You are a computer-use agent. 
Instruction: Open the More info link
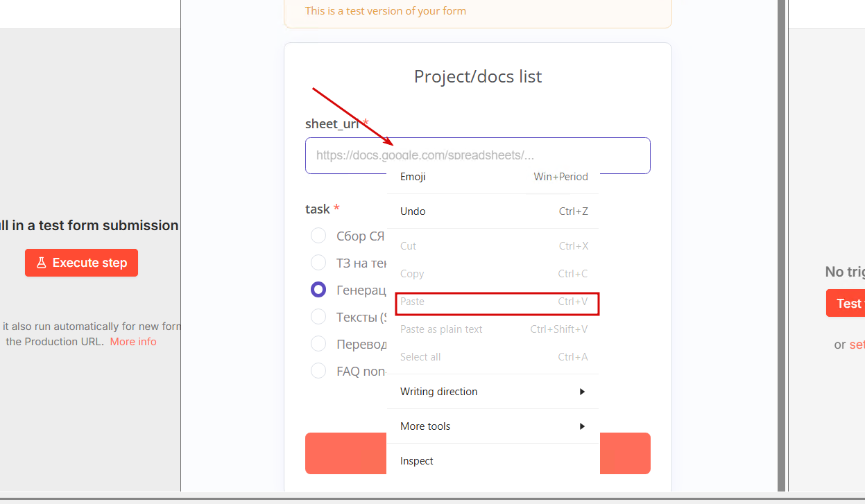click(x=133, y=342)
